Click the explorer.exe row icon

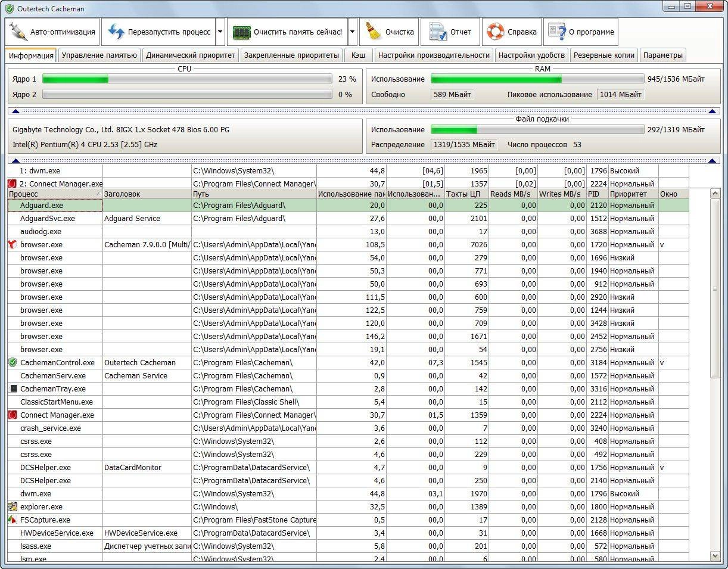click(x=13, y=507)
